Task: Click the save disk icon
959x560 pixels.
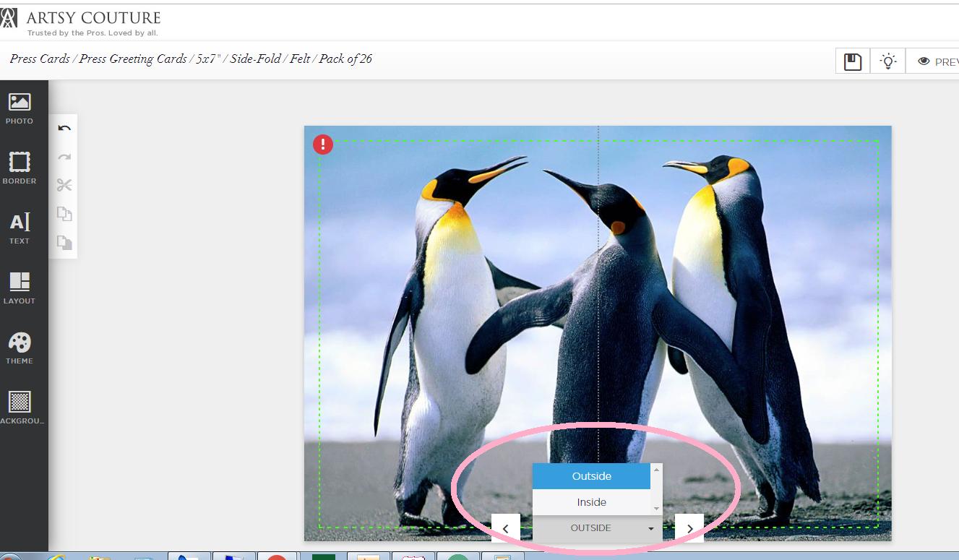Action: 853,61
